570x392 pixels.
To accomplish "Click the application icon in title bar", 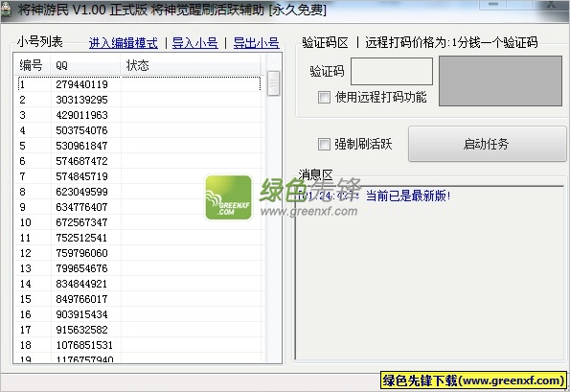I will [x=6, y=10].
